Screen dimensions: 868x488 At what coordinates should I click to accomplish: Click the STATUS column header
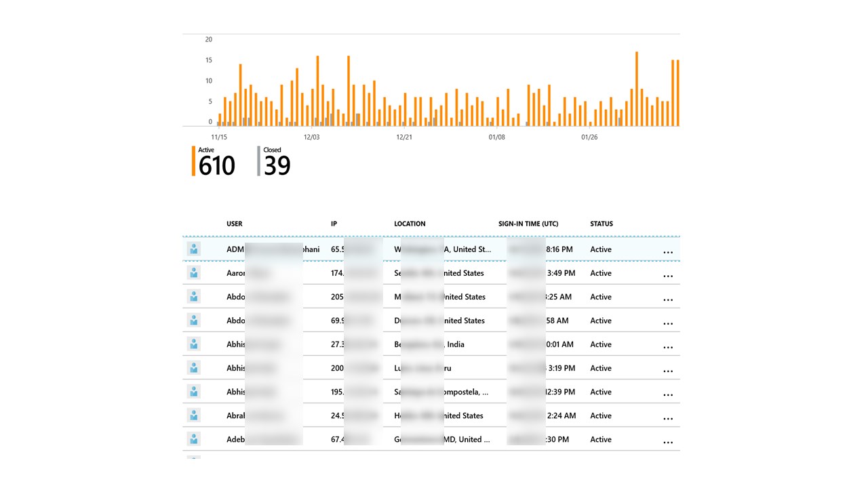(x=601, y=224)
